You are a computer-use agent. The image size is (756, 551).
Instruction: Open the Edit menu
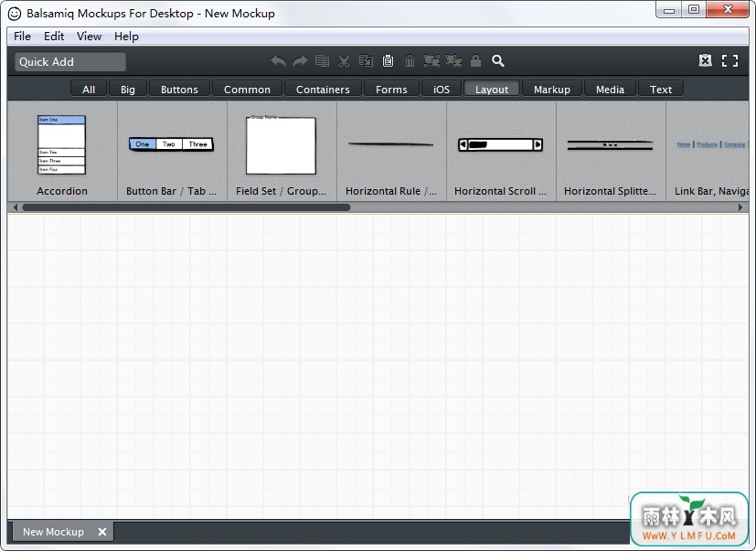tap(54, 37)
